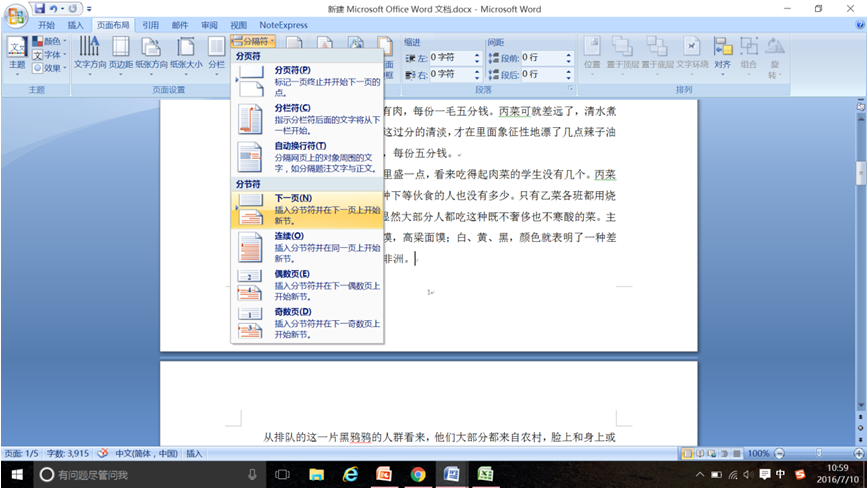Open Word help via question mark icon
Screen dimensions: 868x489
(860, 25)
